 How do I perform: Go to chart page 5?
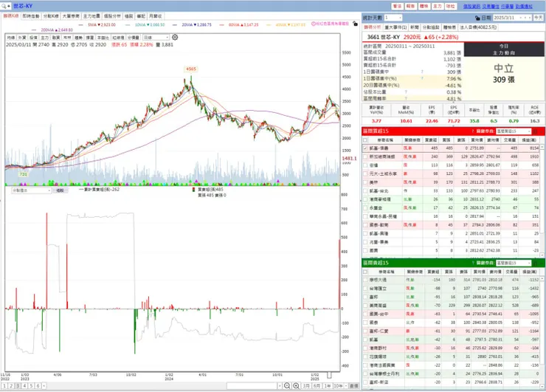coord(31,386)
